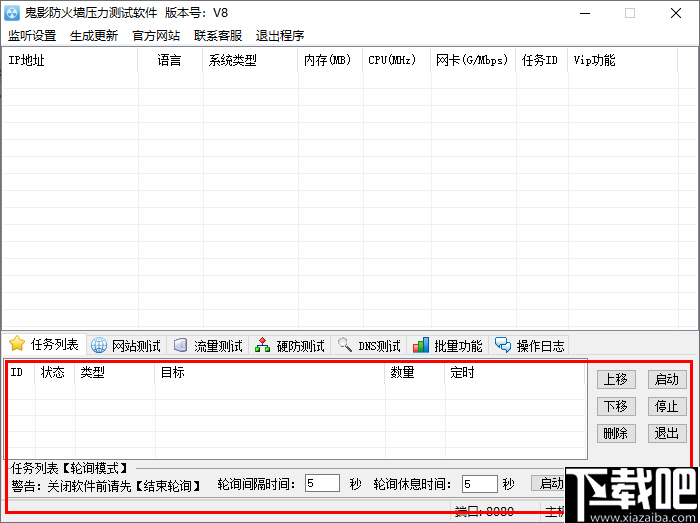Close the 鬼影防火墙压力测试软件 window
Screen dimensions: 700x523
point(676,13)
